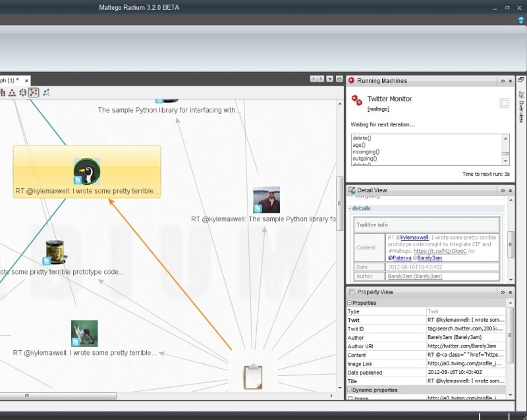Select the clipboard phrase node

(x=253, y=377)
